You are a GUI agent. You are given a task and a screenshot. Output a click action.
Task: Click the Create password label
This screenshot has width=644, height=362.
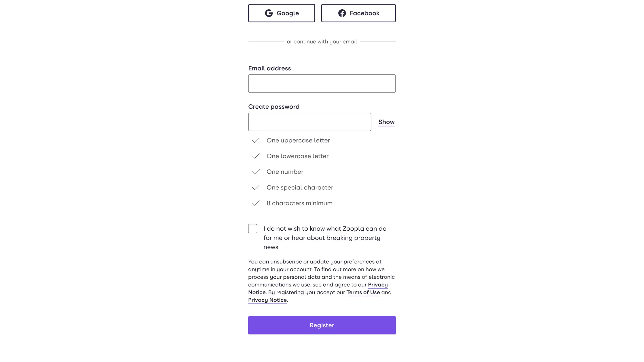(274, 107)
